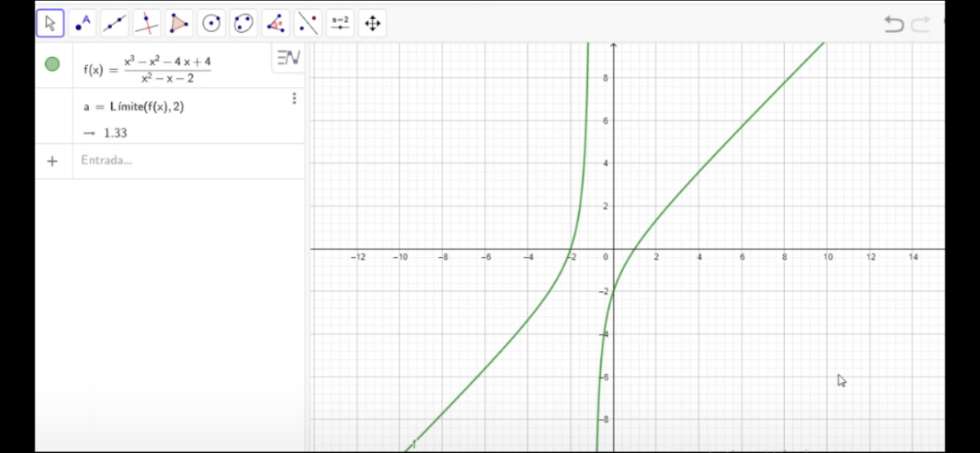The image size is (980, 453).
Task: Redo the last undone action
Action: [x=921, y=25]
